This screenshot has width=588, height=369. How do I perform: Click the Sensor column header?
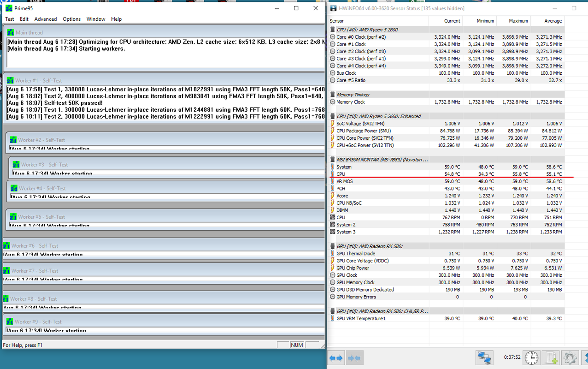point(378,21)
